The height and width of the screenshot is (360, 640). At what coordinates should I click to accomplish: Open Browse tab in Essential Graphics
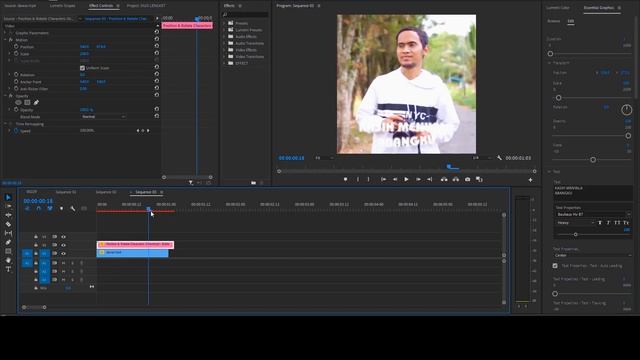553,21
